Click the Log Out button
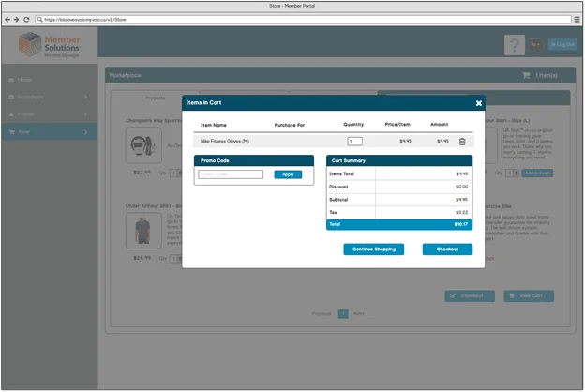This screenshot has height=392, width=585. click(562, 44)
